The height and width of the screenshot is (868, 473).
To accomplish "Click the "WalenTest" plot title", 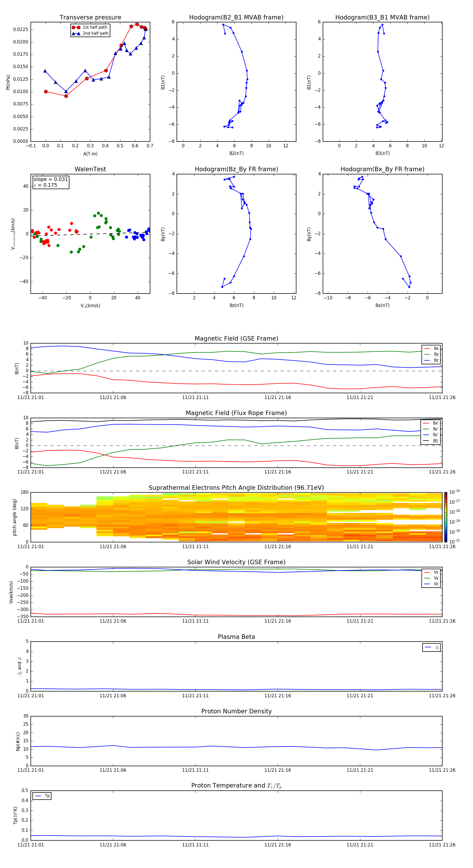I will tap(90, 169).
